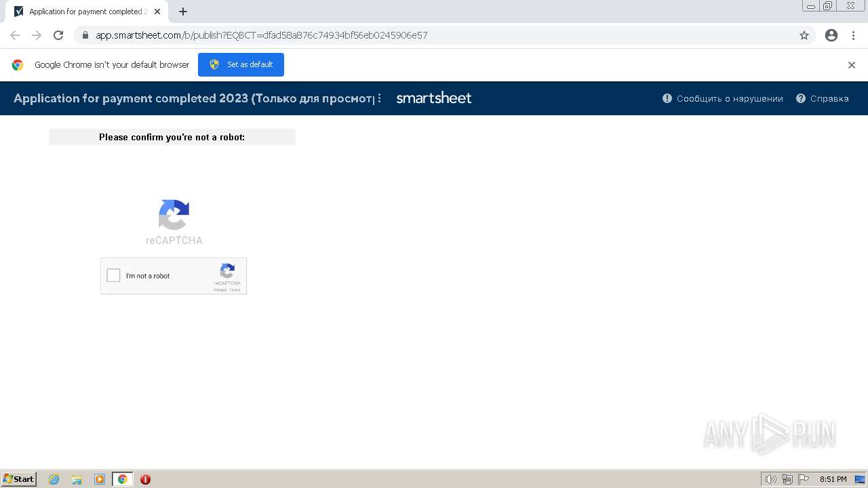
Task: Open Action Center flag tray icon
Action: click(804, 479)
